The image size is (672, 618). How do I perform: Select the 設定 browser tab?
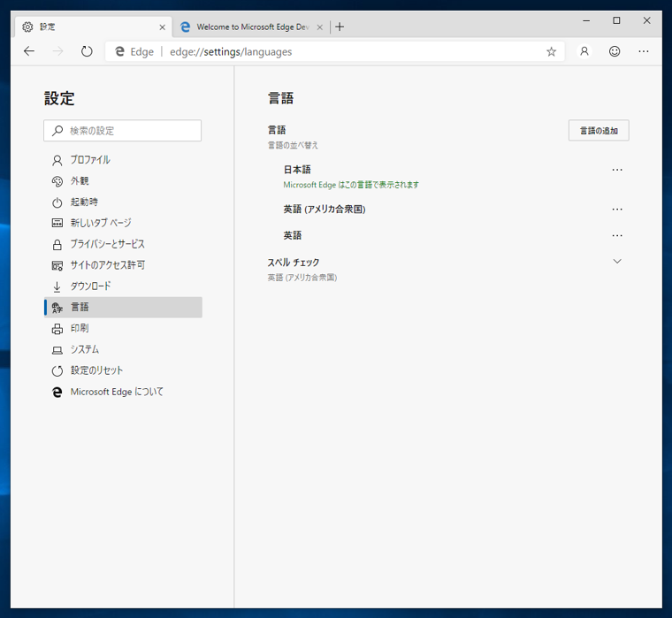(x=94, y=27)
